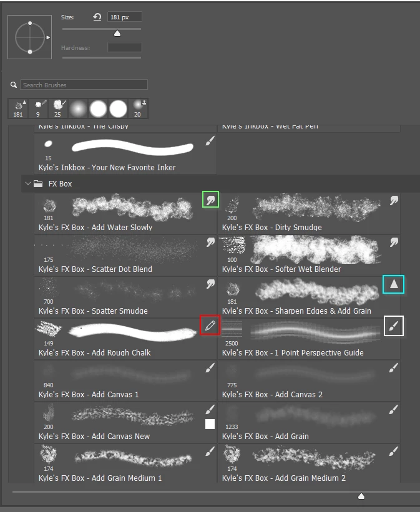Click the Search Brushes field
Image resolution: width=420 pixels, height=512 pixels.
(x=84, y=85)
